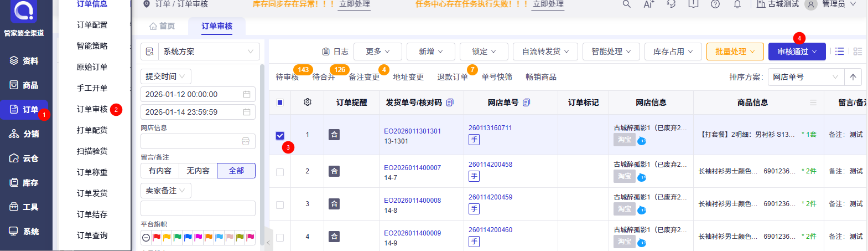868x251 pixels.
Task: Toggle the sort direction arrow
Action: coord(853,77)
